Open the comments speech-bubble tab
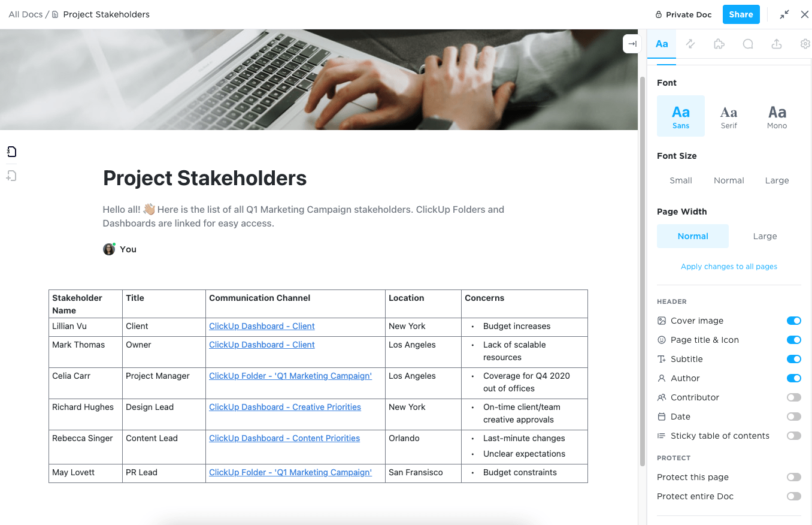The height and width of the screenshot is (525, 812). [748, 44]
